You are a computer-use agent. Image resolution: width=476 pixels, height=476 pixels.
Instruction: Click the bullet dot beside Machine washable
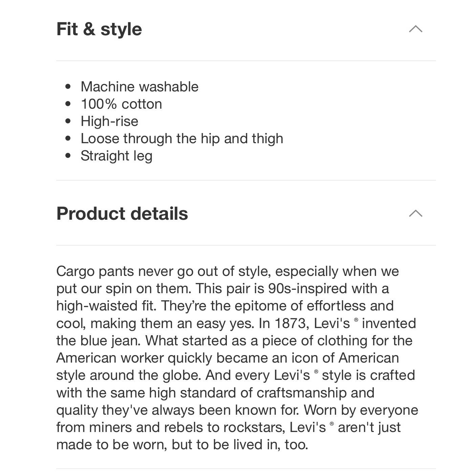pyautogui.click(x=68, y=87)
